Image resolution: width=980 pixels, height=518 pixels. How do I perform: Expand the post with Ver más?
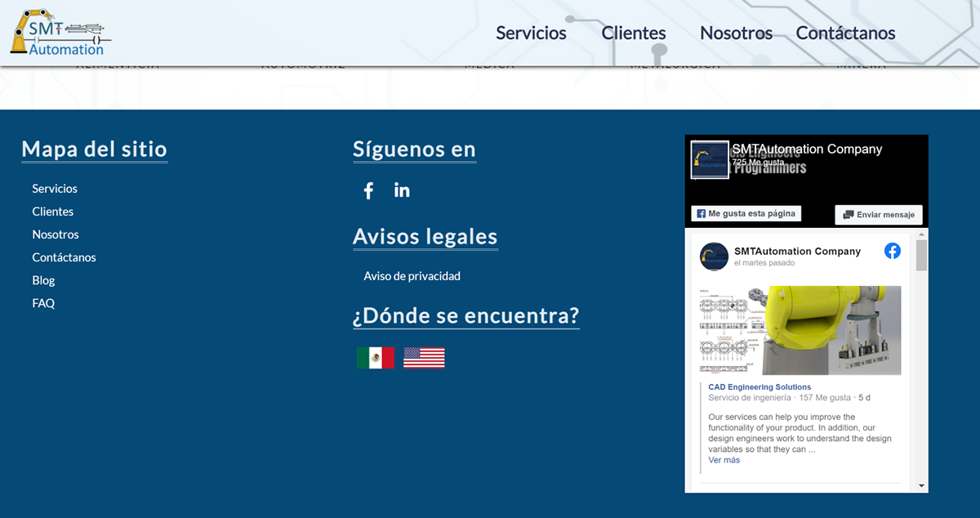724,460
